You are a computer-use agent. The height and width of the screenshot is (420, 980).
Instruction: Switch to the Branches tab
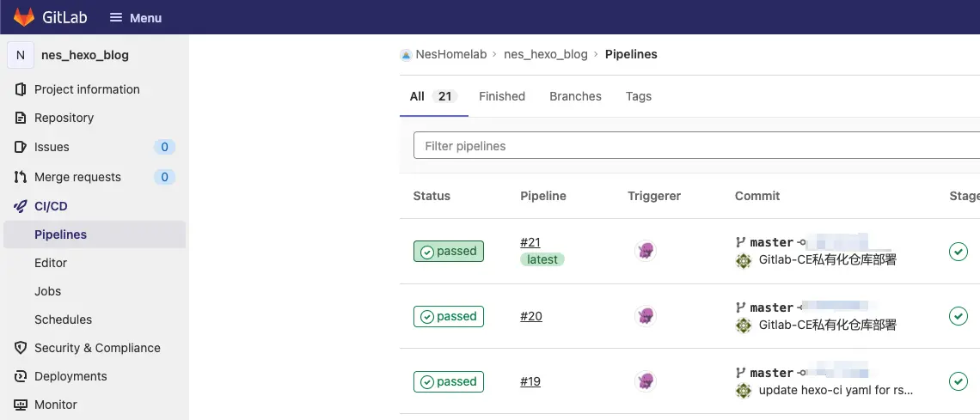coord(576,97)
